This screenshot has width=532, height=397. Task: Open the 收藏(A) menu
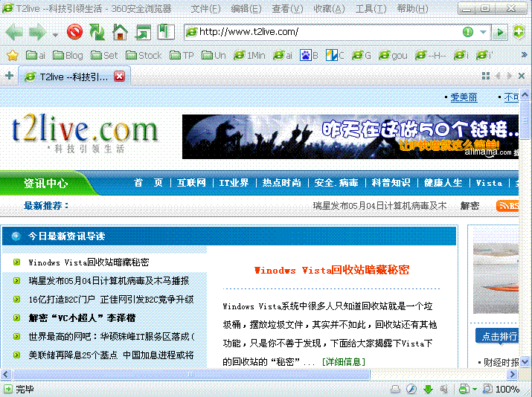pos(329,9)
